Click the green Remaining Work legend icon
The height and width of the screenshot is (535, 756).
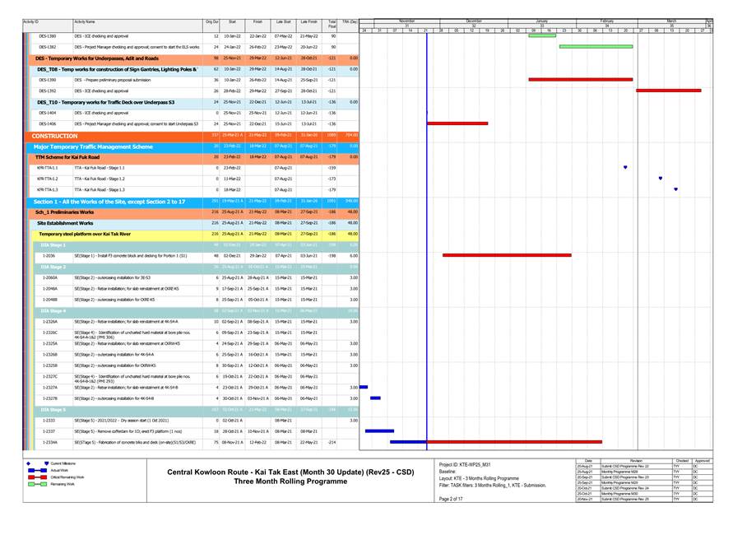38,484
